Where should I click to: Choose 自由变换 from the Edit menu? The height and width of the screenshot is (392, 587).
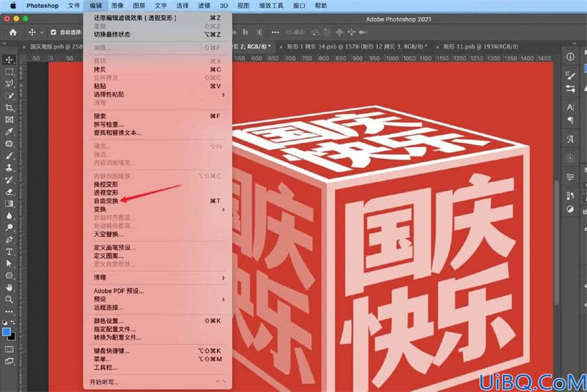click(158, 201)
